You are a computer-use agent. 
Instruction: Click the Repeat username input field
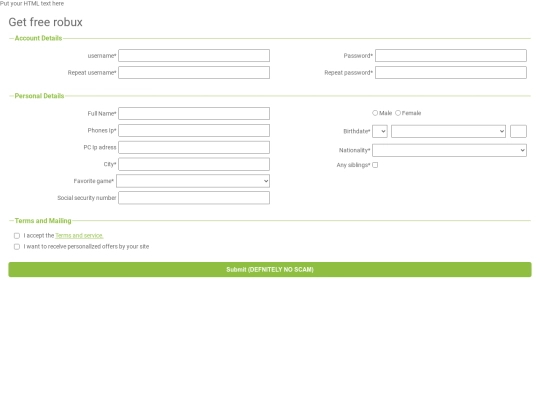194,72
